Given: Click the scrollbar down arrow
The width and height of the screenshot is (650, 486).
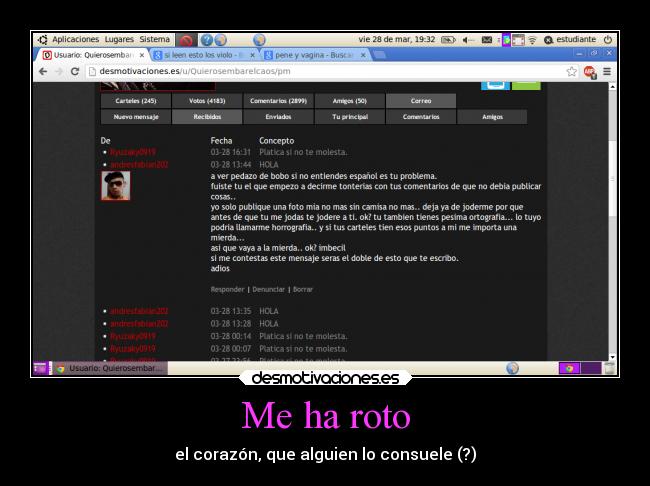Looking at the screenshot, I should [x=612, y=357].
